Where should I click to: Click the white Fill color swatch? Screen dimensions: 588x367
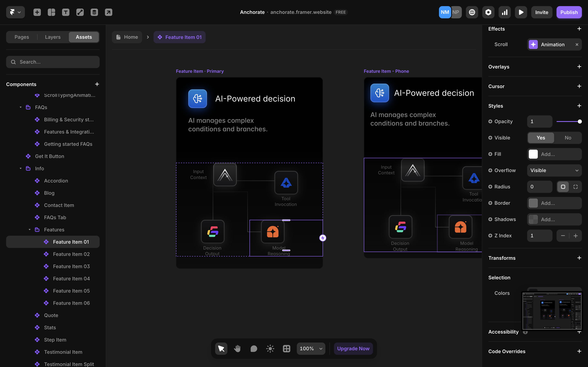[x=533, y=154]
